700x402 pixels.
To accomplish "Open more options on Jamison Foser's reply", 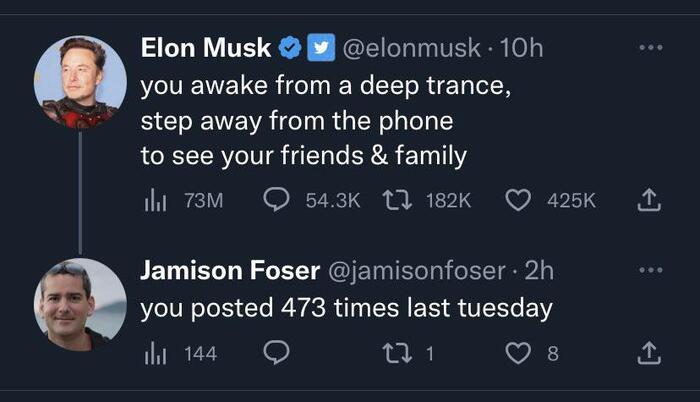I will (650, 271).
